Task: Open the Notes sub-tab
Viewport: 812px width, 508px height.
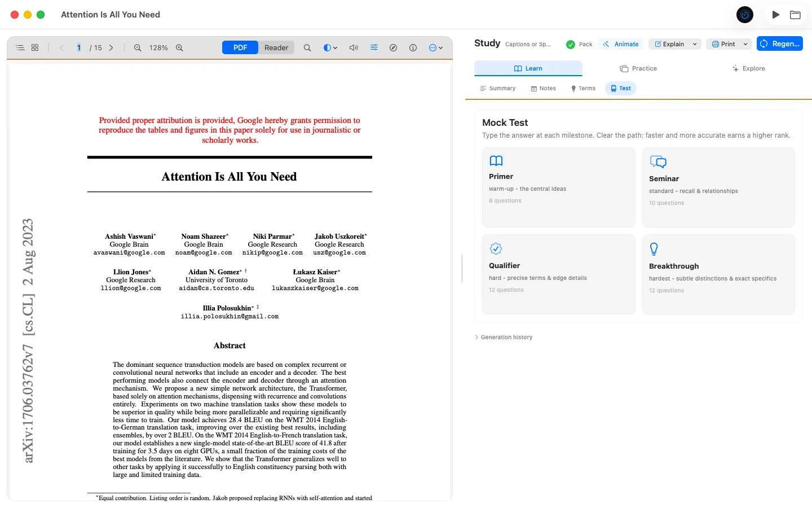Action: [544, 89]
